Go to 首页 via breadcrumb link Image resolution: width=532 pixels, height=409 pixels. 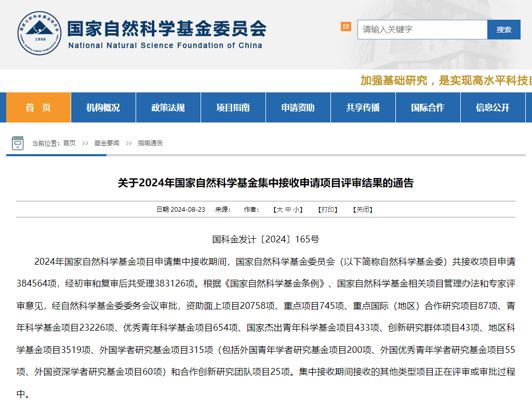[x=68, y=143]
